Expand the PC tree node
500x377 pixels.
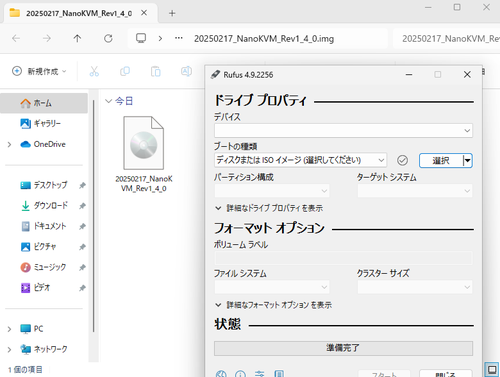click(x=9, y=329)
